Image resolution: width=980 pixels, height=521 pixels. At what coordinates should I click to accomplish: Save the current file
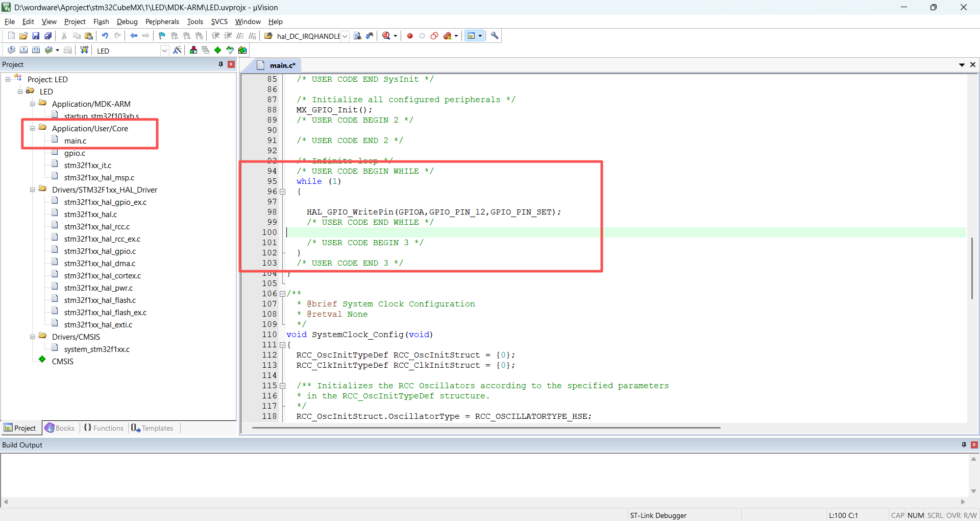pos(36,36)
